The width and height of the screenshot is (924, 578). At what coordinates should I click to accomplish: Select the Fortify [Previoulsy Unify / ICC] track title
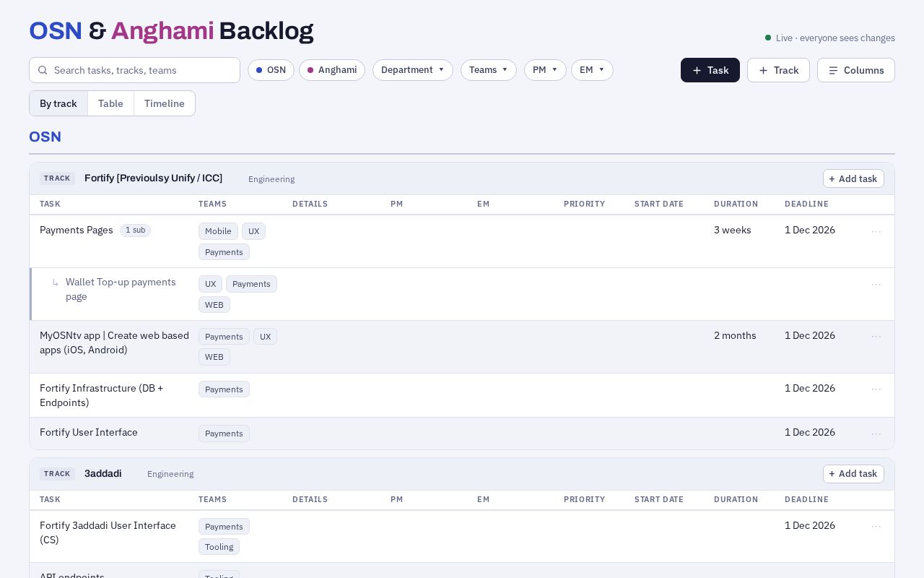[153, 178]
